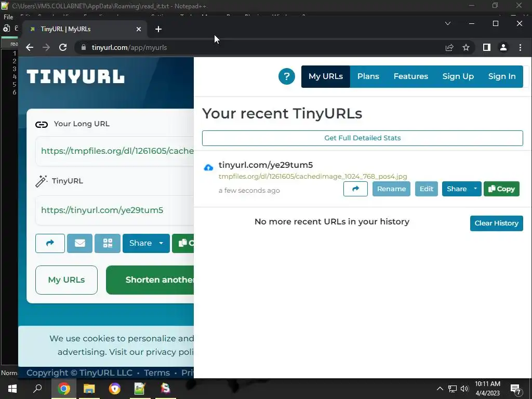
Task: Click the address bar showing tinyurl.com/app/myurls
Action: coord(258,47)
